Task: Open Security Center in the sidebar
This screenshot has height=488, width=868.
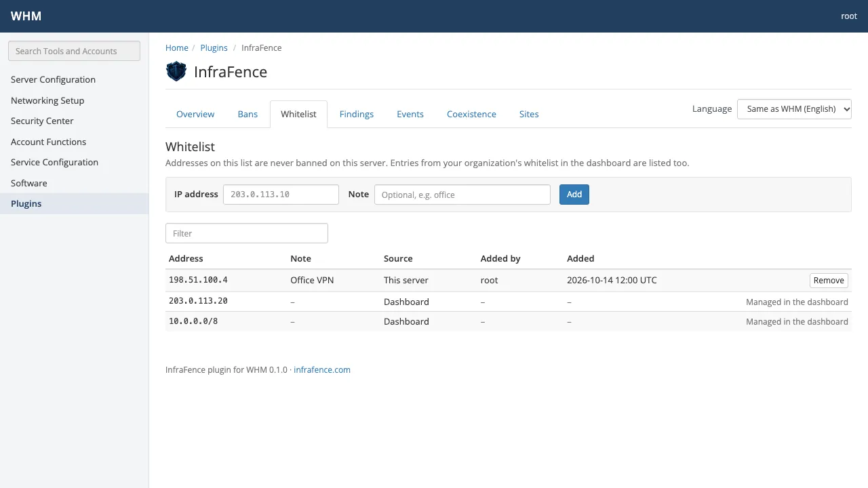Action: 74,121
